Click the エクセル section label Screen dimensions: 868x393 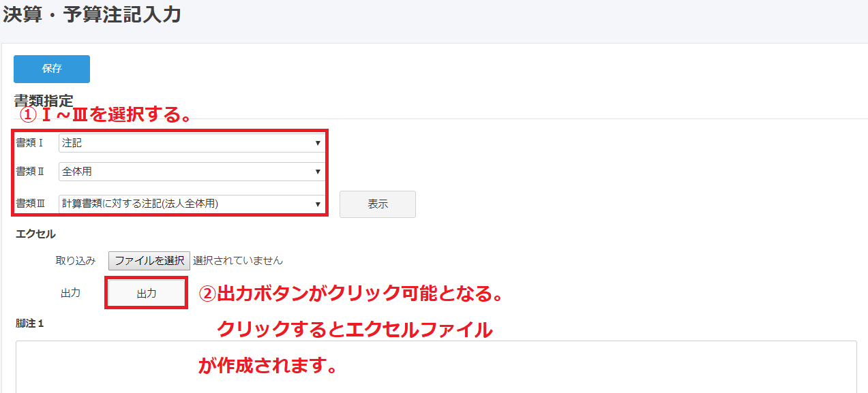pyautogui.click(x=35, y=234)
